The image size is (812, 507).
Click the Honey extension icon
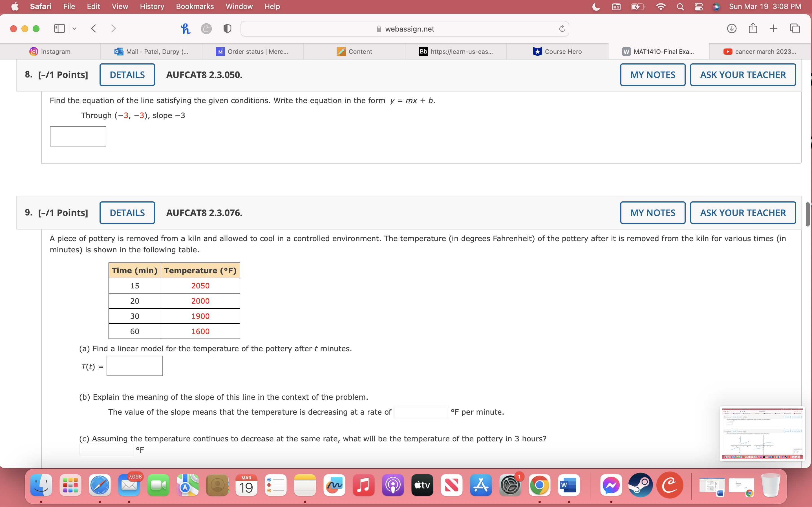(186, 28)
